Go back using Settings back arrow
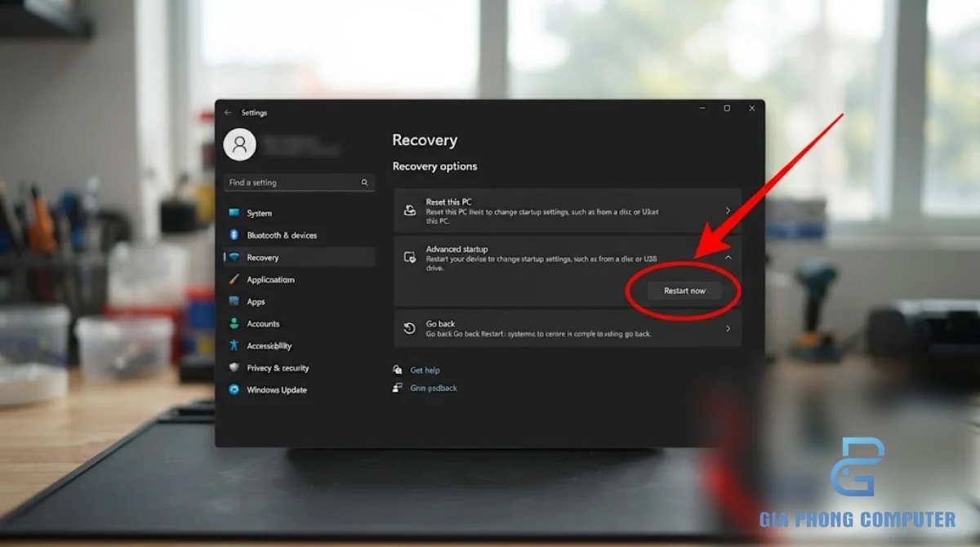 [228, 113]
